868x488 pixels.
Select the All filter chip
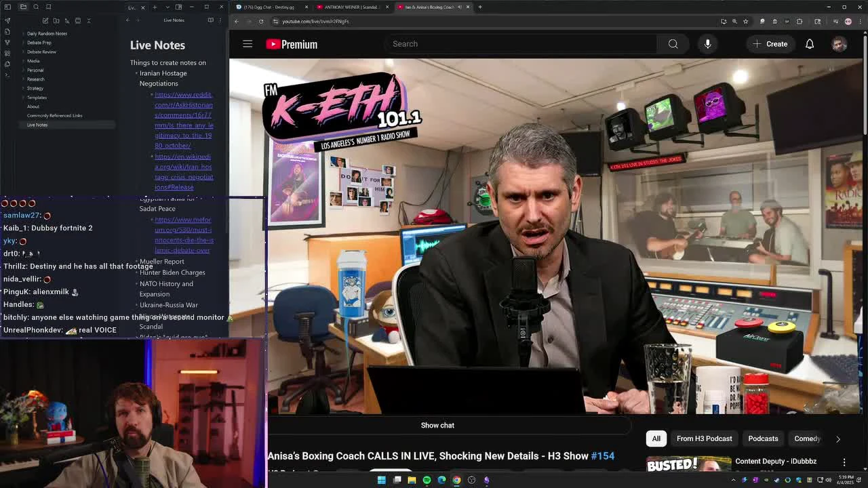click(656, 439)
